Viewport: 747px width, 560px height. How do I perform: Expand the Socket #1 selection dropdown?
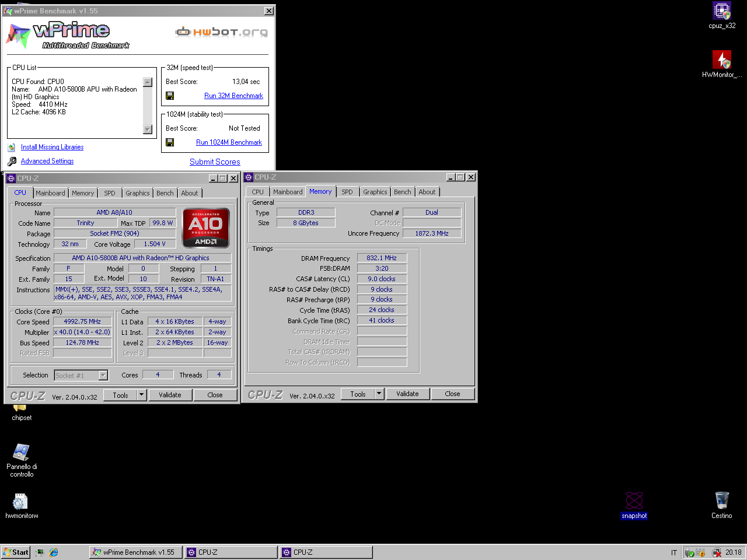pyautogui.click(x=103, y=376)
